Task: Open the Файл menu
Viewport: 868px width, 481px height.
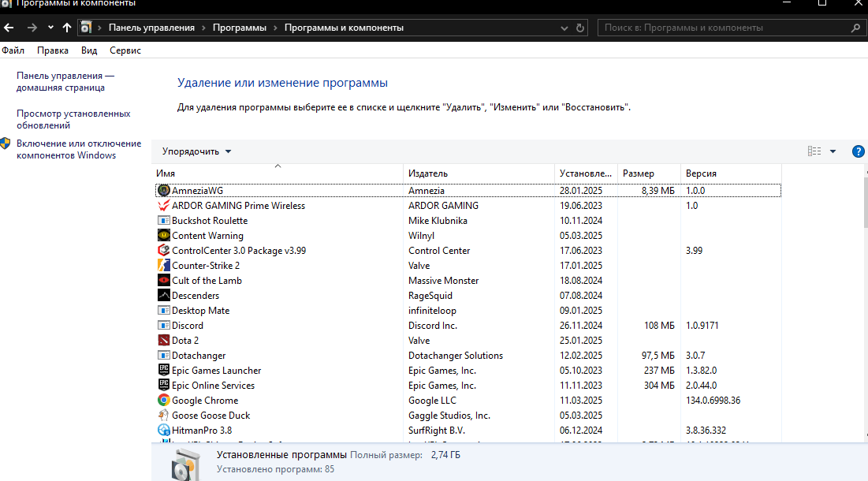Action: (x=13, y=50)
